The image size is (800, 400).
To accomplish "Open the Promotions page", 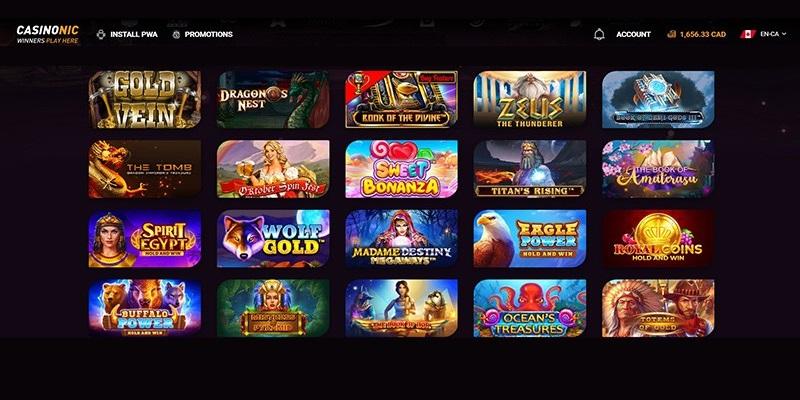I will [x=208, y=34].
